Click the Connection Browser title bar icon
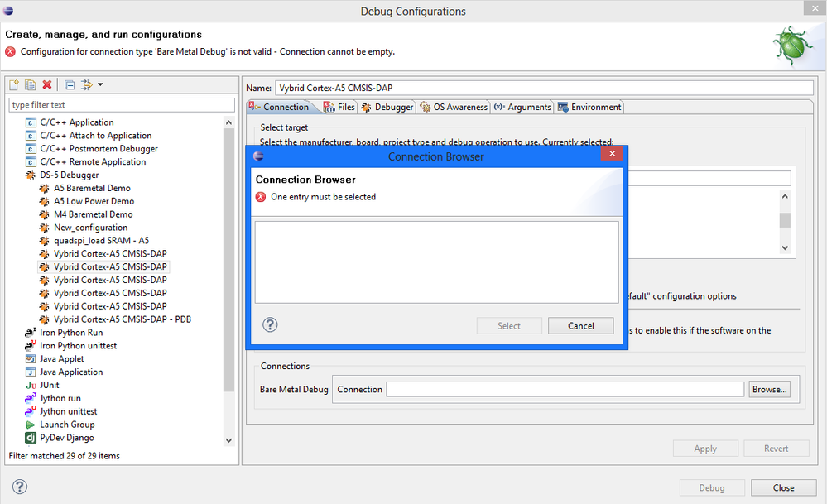Image resolution: width=827 pixels, height=504 pixels. [258, 156]
